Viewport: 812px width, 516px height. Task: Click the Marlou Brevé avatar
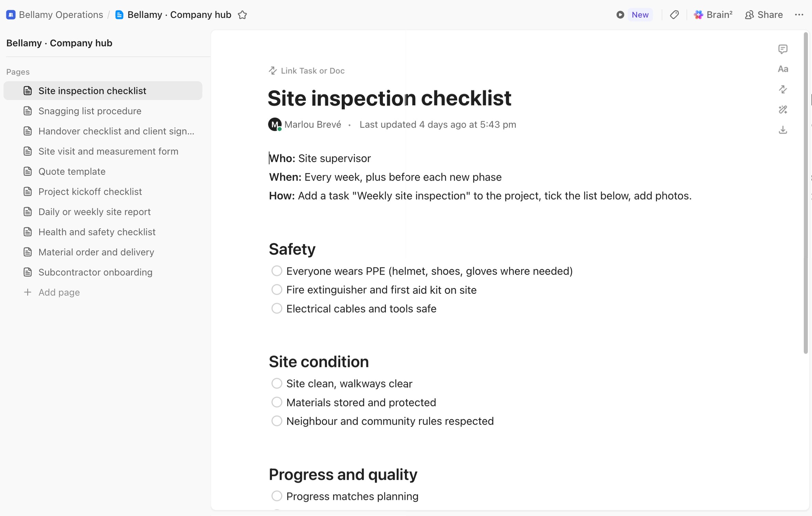tap(275, 125)
